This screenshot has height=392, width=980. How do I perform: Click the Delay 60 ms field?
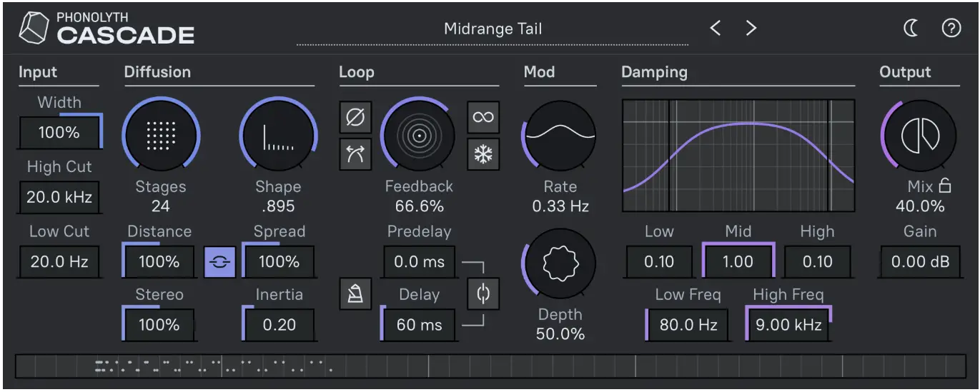[x=418, y=325]
